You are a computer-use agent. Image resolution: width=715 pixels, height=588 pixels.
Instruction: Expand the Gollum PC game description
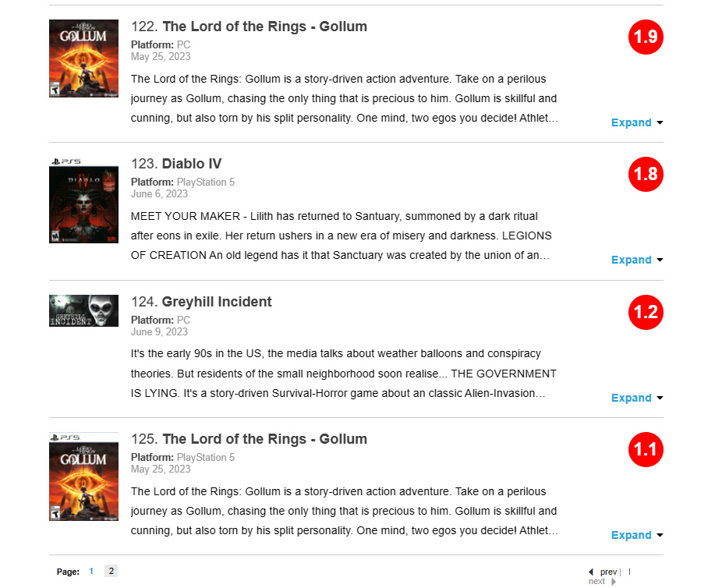[636, 122]
